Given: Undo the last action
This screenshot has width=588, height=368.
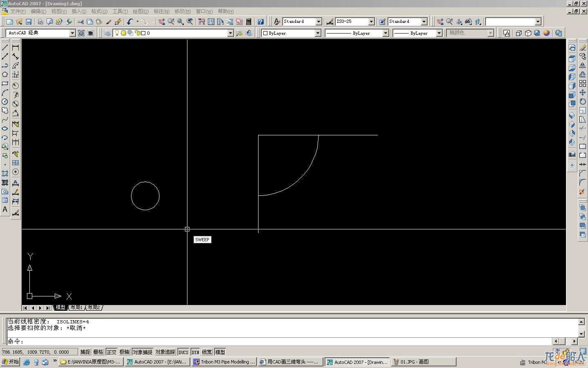Looking at the screenshot, I should tap(130, 22).
